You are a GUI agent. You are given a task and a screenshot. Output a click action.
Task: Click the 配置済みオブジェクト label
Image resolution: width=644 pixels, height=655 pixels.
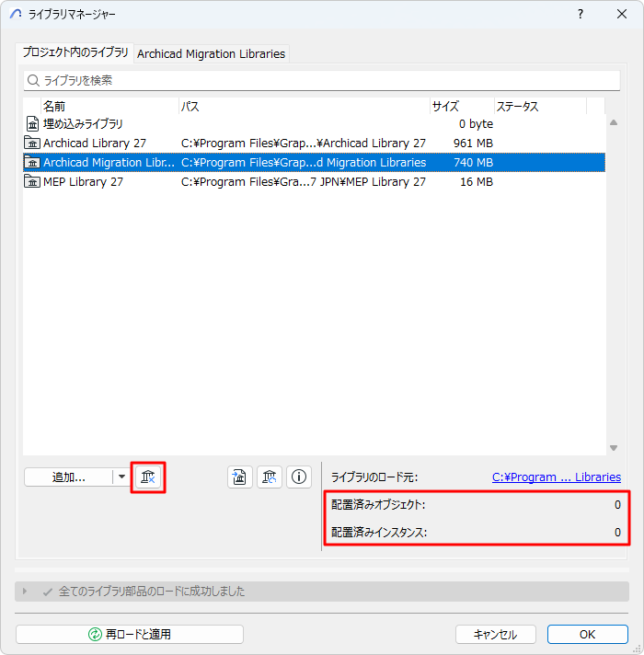[378, 505]
